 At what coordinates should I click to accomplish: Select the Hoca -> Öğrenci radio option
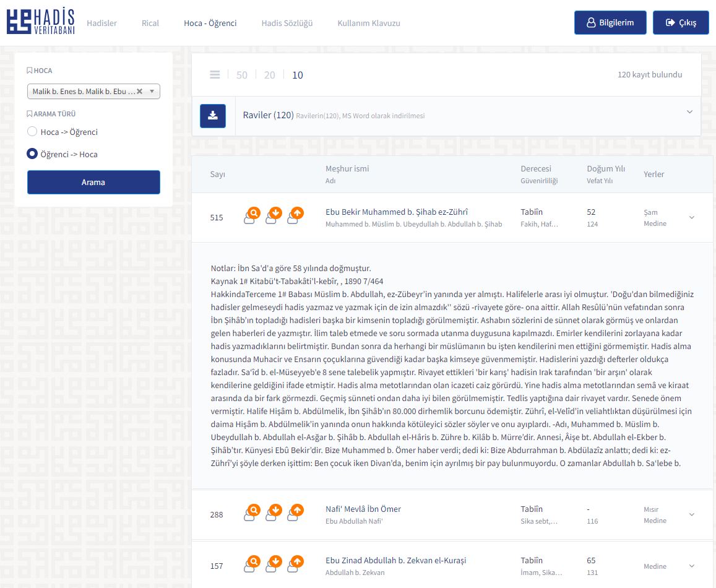32,132
